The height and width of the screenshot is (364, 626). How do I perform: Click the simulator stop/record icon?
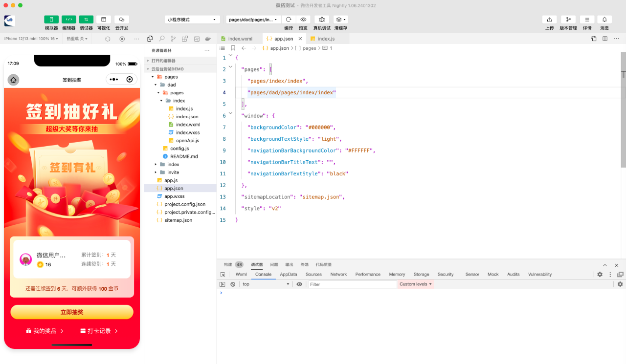coord(122,39)
